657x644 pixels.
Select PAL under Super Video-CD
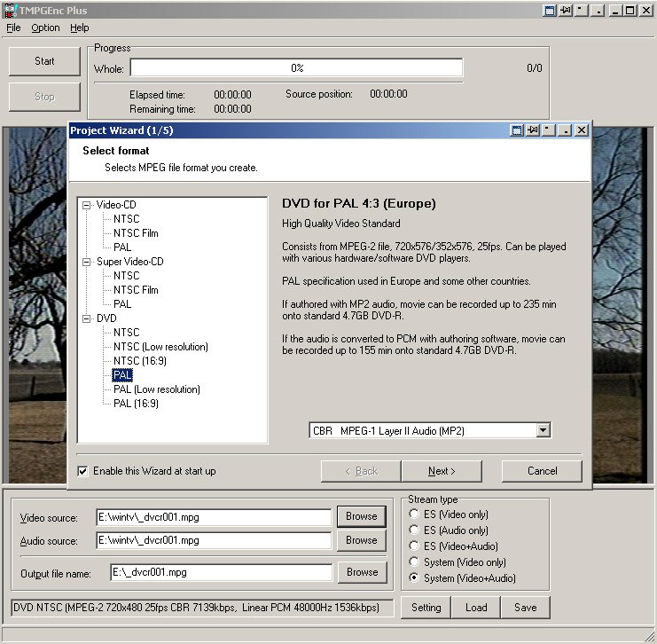click(122, 304)
